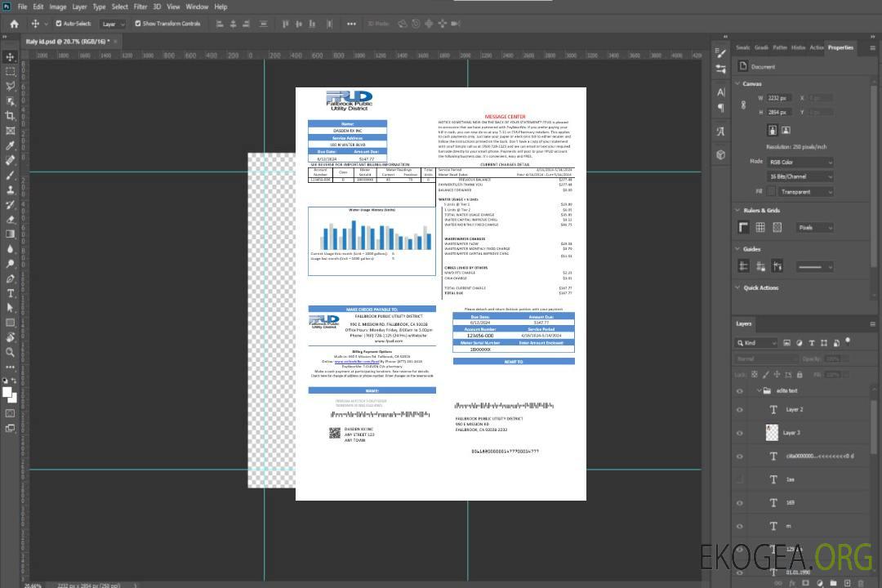Select the Move tool
The height and width of the screenshot is (588, 882).
tap(10, 57)
